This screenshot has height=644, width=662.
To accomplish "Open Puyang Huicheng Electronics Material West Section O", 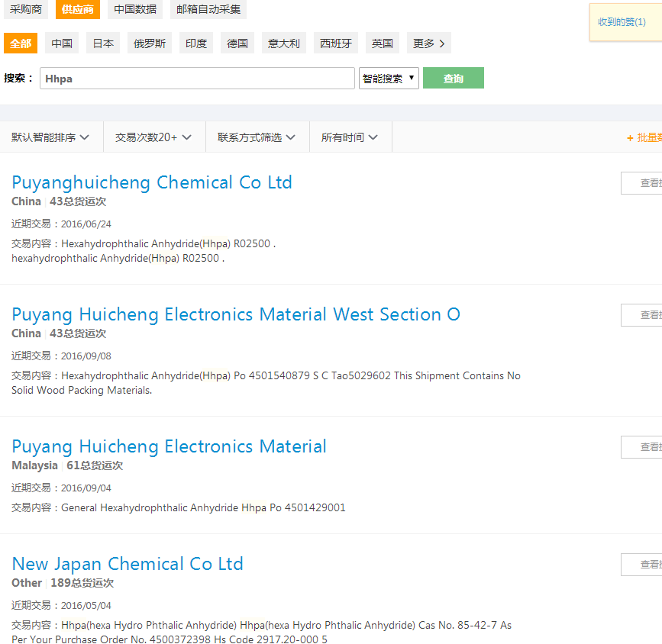I will [236, 315].
